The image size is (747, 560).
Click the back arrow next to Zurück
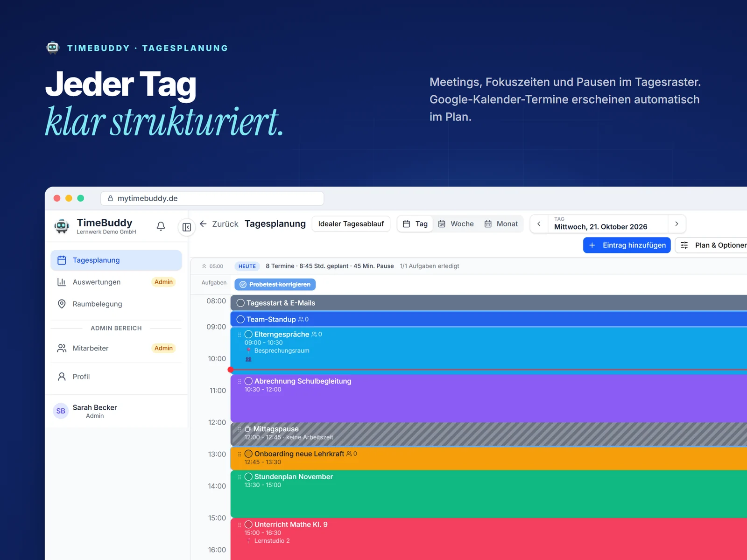(x=203, y=224)
